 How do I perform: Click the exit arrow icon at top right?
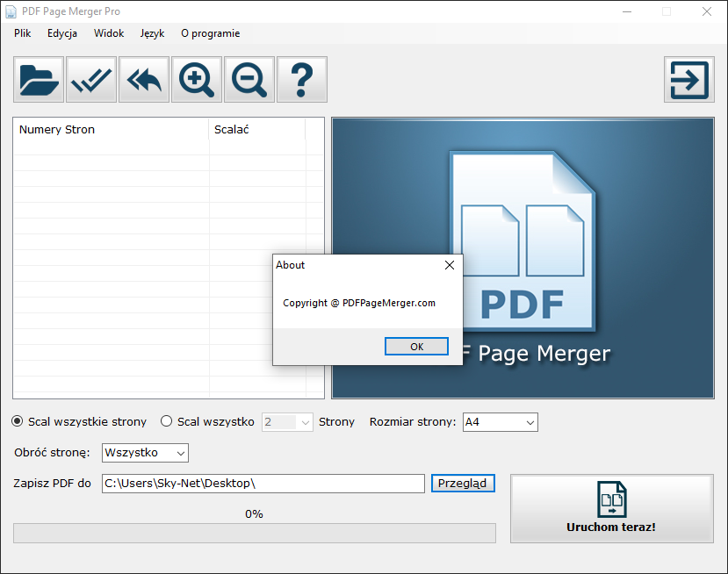coord(689,79)
